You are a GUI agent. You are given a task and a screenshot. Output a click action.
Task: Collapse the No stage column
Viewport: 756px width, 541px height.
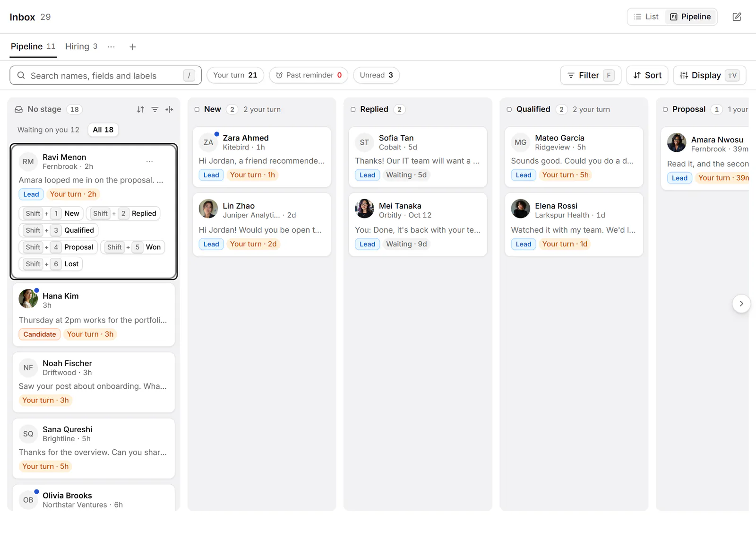[169, 109]
